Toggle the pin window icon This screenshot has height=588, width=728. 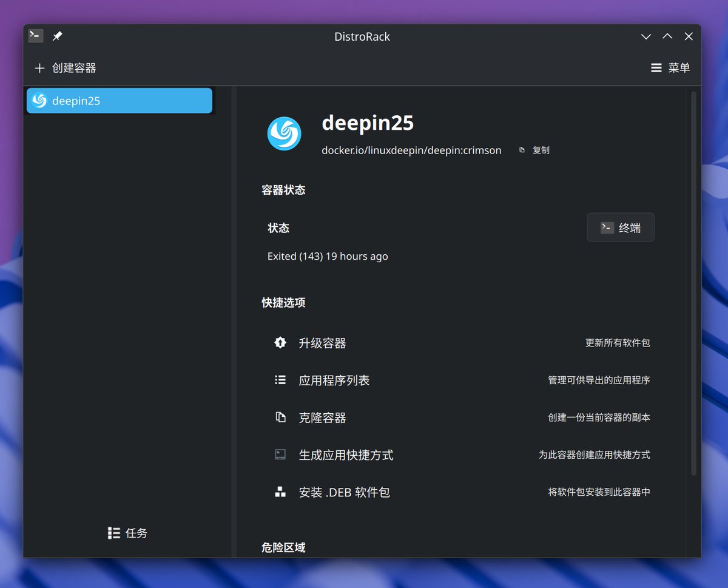[57, 36]
